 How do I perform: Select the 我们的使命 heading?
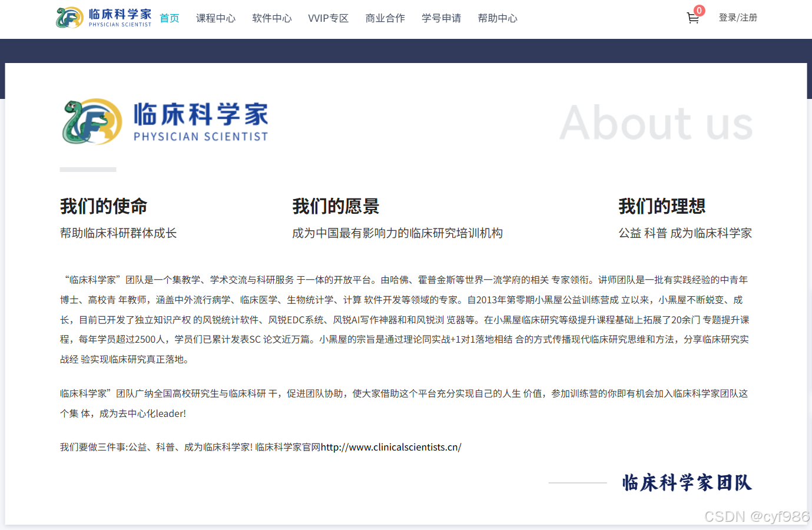click(x=104, y=206)
